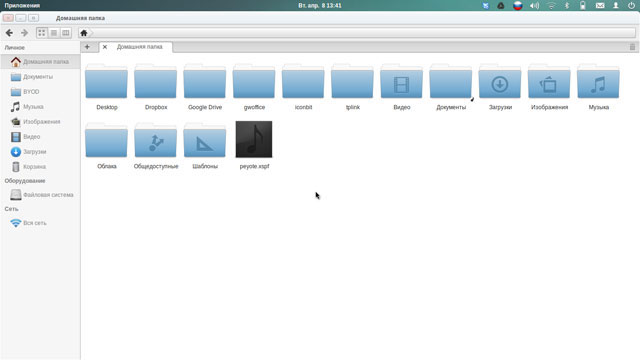The height and width of the screenshot is (360, 640).
Task: Go forward with the forward arrow
Action: (24, 33)
